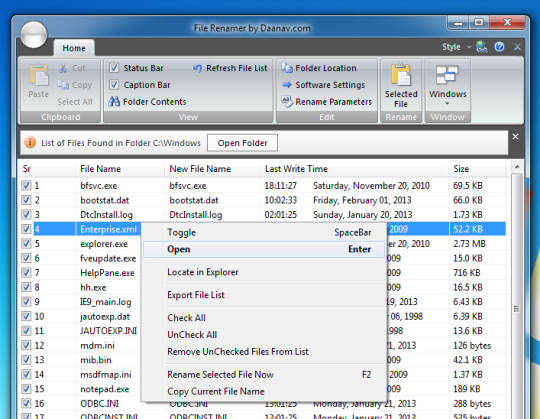
Task: Select the msdfmap.ini file name
Action: pyautogui.click(x=106, y=374)
